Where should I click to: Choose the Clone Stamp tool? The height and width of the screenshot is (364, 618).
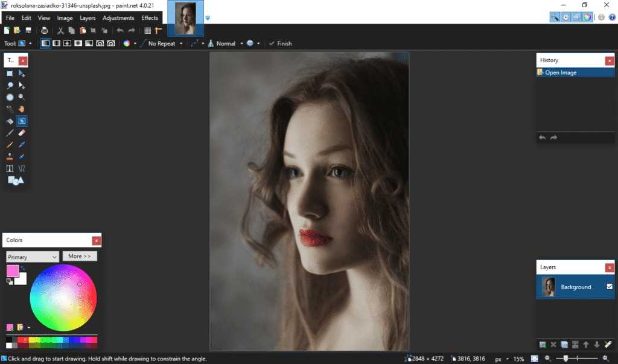point(10,156)
